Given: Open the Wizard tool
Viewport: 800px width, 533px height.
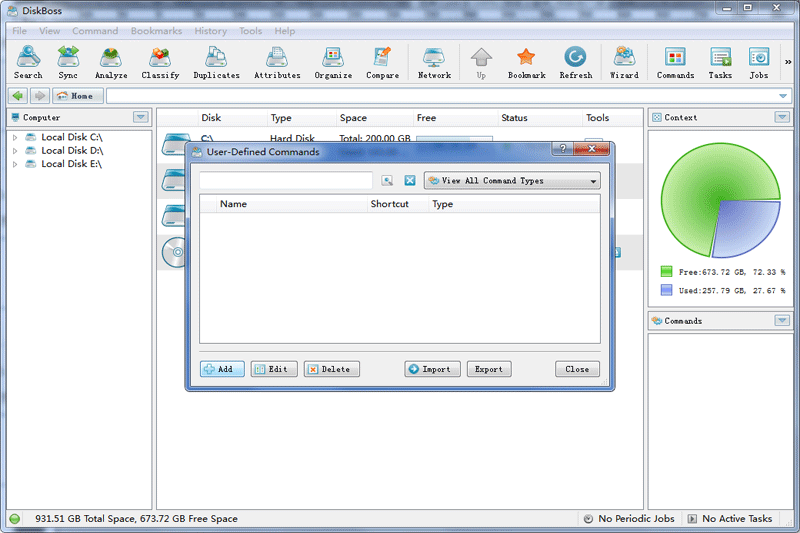Looking at the screenshot, I should point(624,62).
